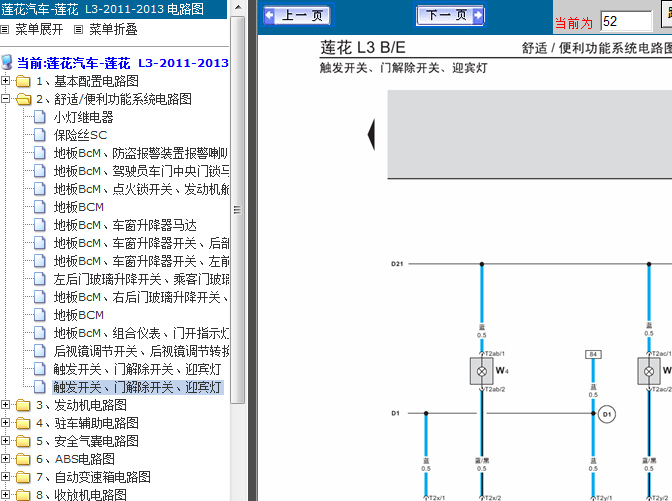This screenshot has height=501, width=672.
Task: Open 地板BCM、右后门玻璃升降开关 page
Action: [x=141, y=297]
